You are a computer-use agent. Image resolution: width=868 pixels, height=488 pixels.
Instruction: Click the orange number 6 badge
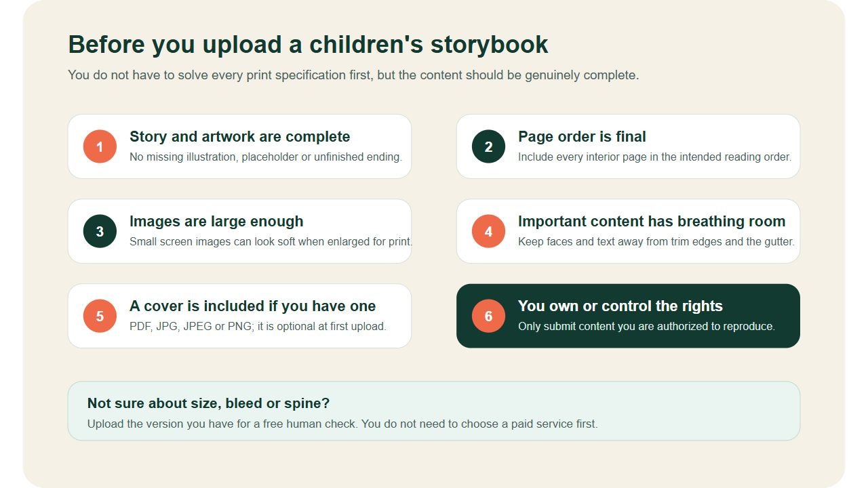[x=488, y=316]
